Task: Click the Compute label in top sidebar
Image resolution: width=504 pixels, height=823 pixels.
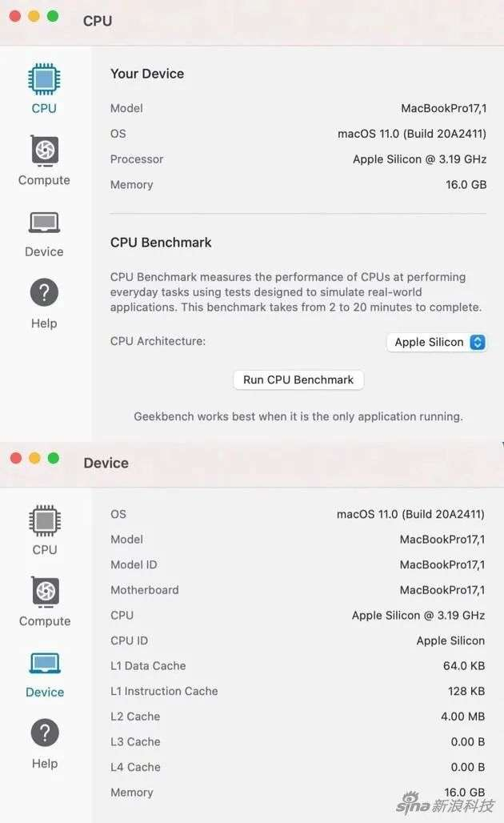Action: coord(44,180)
